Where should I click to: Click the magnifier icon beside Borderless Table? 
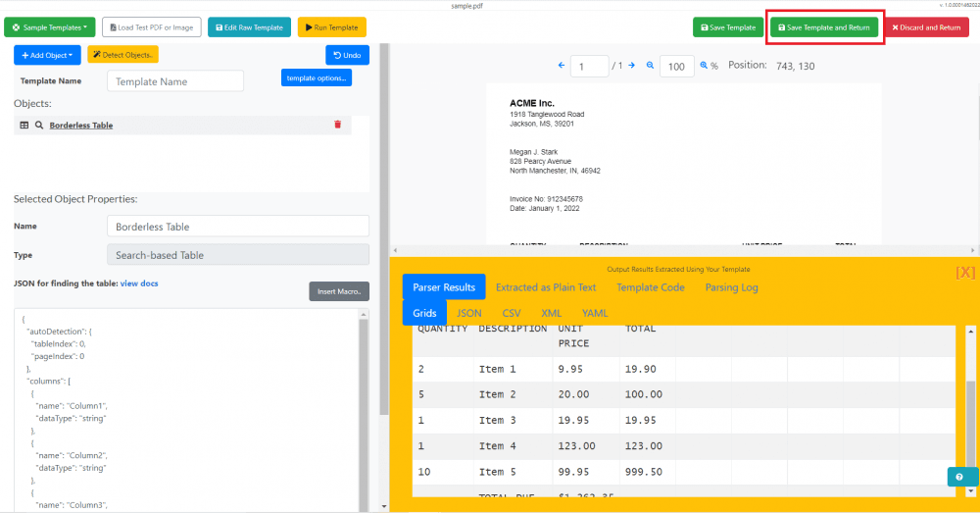[x=39, y=126]
